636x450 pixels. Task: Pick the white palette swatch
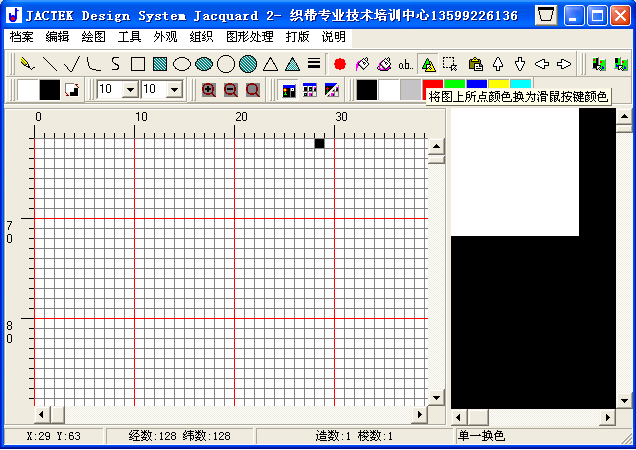(x=389, y=90)
